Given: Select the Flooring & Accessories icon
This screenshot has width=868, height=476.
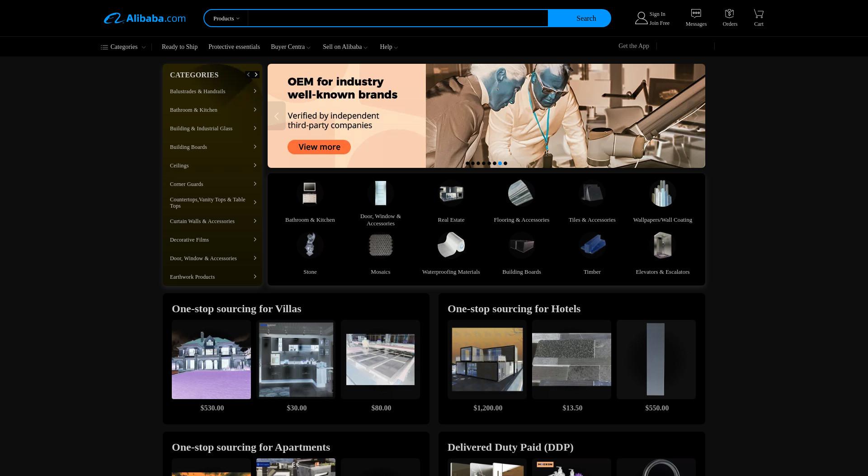Looking at the screenshot, I should (x=521, y=193).
